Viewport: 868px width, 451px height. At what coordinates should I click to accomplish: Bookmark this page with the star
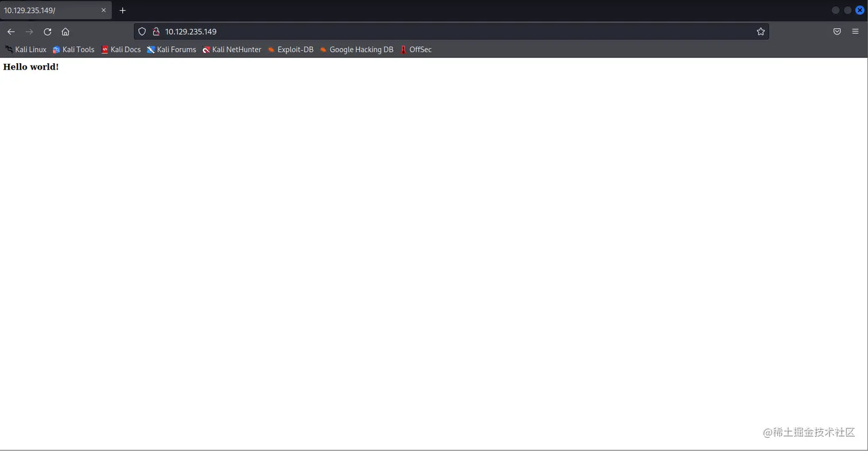click(x=761, y=32)
